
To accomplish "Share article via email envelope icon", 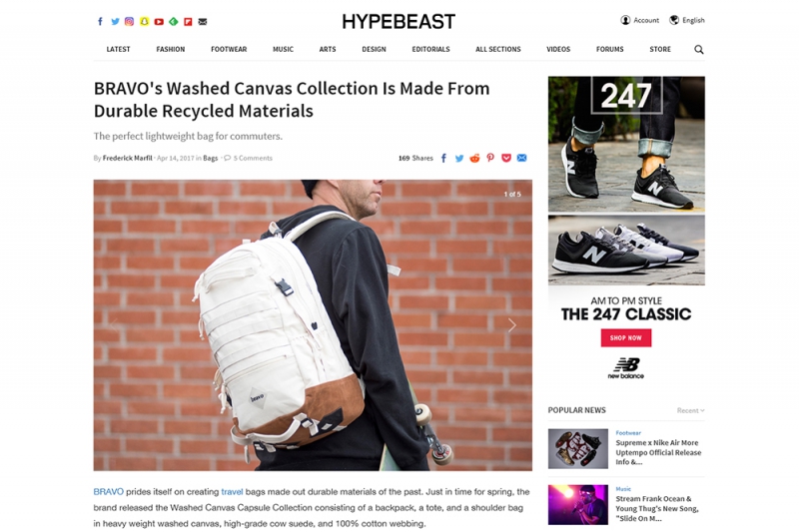I will coord(521,158).
